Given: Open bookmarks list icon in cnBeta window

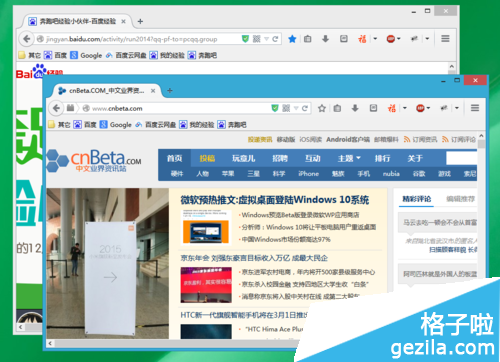Looking at the screenshot, I should click(337, 108).
